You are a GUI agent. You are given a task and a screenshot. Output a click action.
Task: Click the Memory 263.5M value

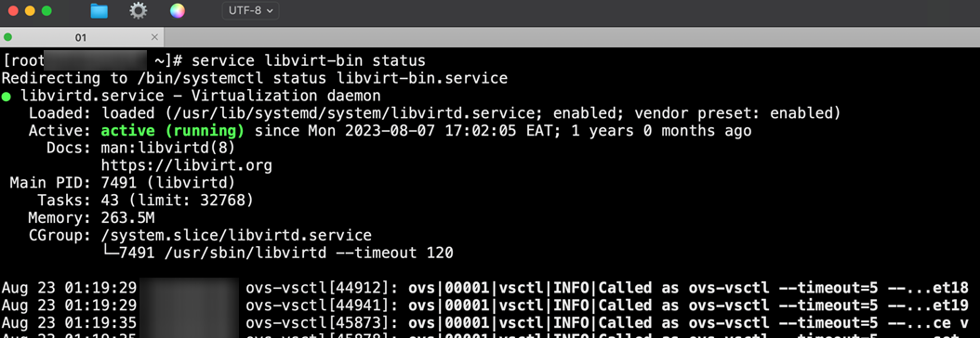coord(127,218)
